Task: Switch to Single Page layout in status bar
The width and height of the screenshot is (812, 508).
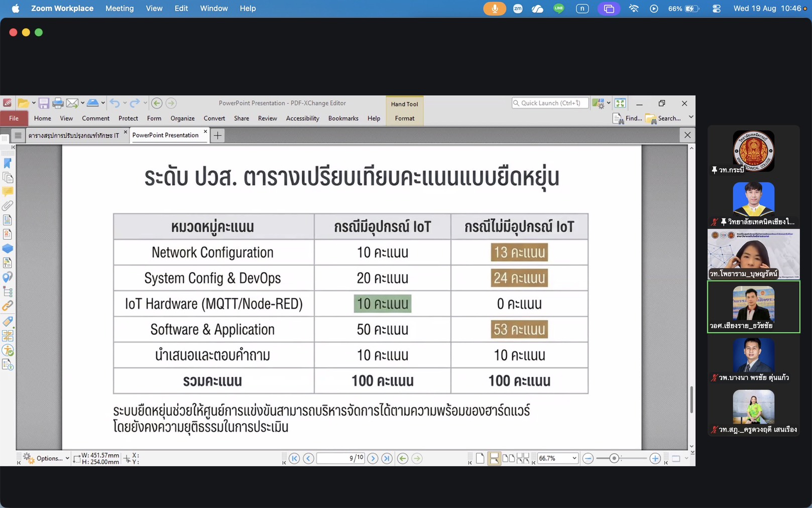Action: tap(480, 458)
